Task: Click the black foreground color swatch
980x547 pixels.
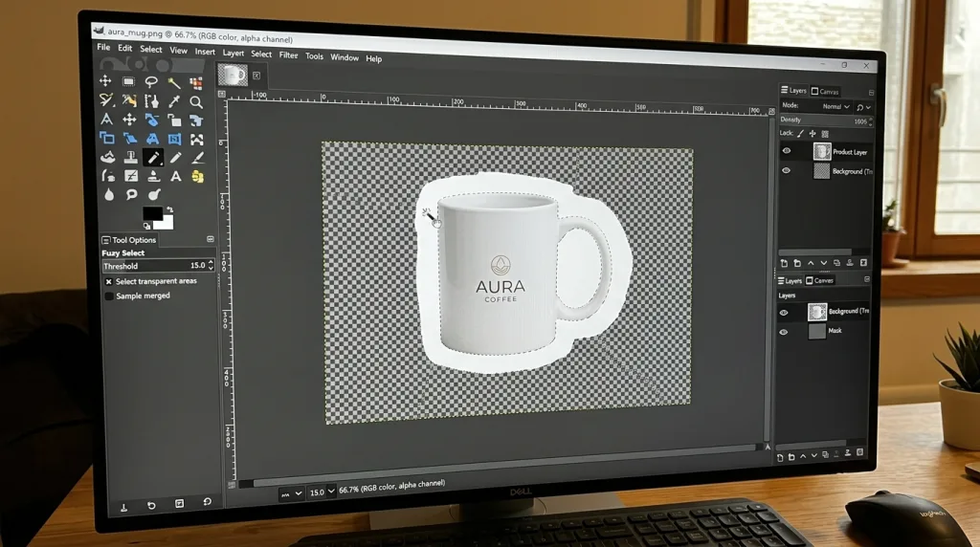Action: pyautogui.click(x=151, y=213)
